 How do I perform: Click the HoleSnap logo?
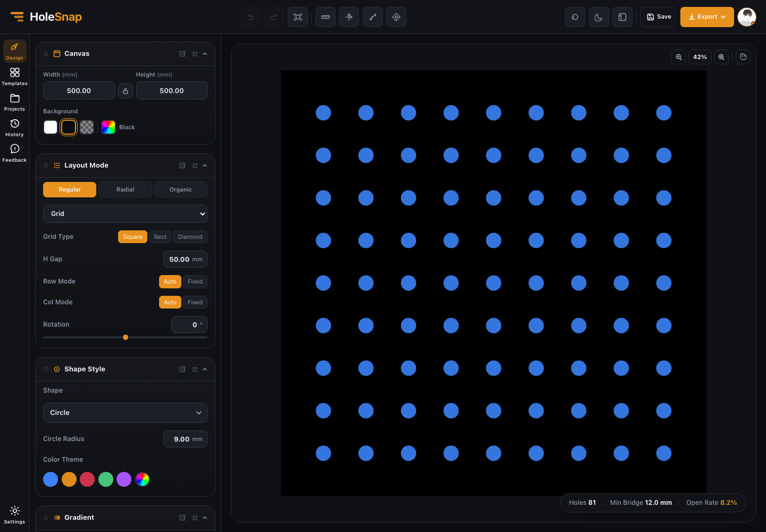46,17
